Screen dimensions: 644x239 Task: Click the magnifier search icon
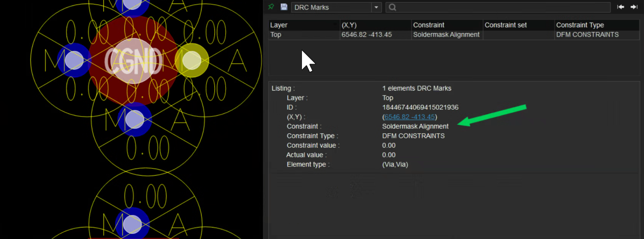pos(392,7)
